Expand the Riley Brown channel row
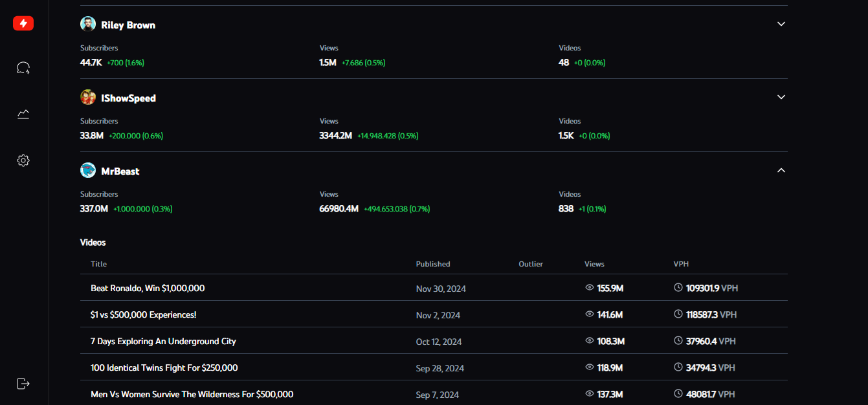This screenshot has height=405, width=868. point(781,24)
